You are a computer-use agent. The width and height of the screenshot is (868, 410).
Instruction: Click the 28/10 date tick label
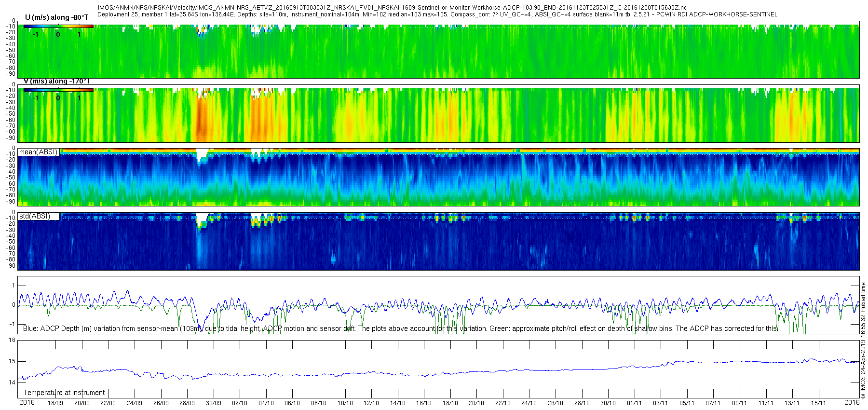[582, 403]
